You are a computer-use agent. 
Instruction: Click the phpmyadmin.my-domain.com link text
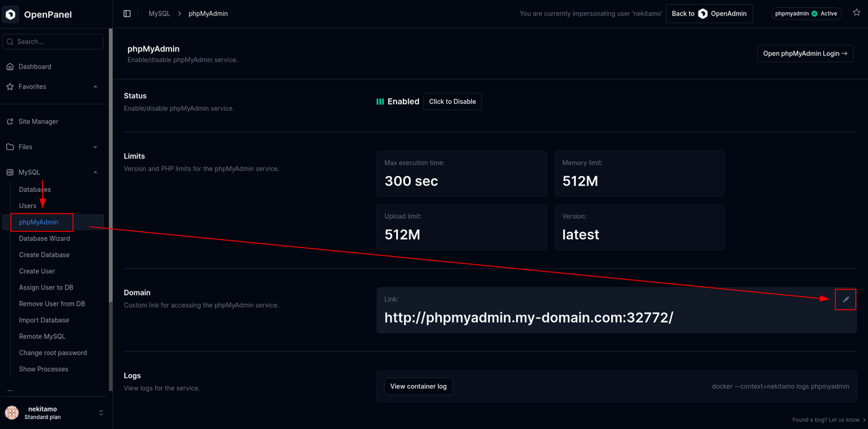[x=529, y=317]
